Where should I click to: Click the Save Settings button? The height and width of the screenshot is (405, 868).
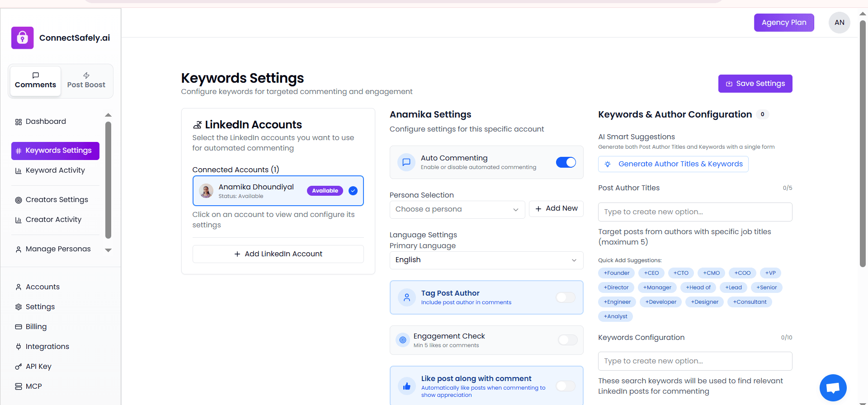pos(755,84)
